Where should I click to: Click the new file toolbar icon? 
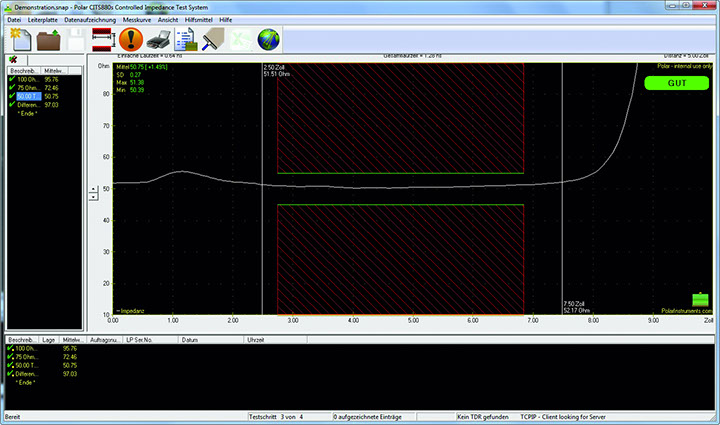[20, 40]
